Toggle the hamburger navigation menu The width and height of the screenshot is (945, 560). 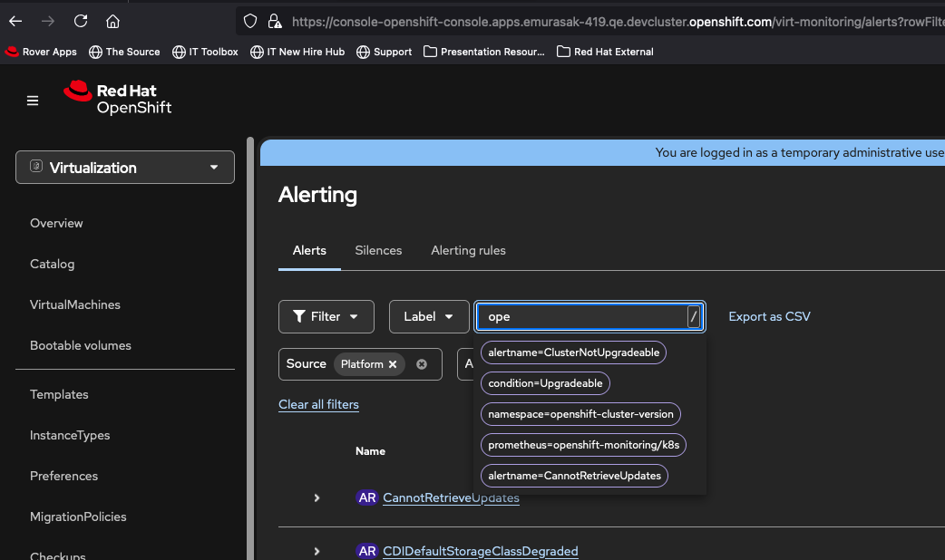point(33,101)
